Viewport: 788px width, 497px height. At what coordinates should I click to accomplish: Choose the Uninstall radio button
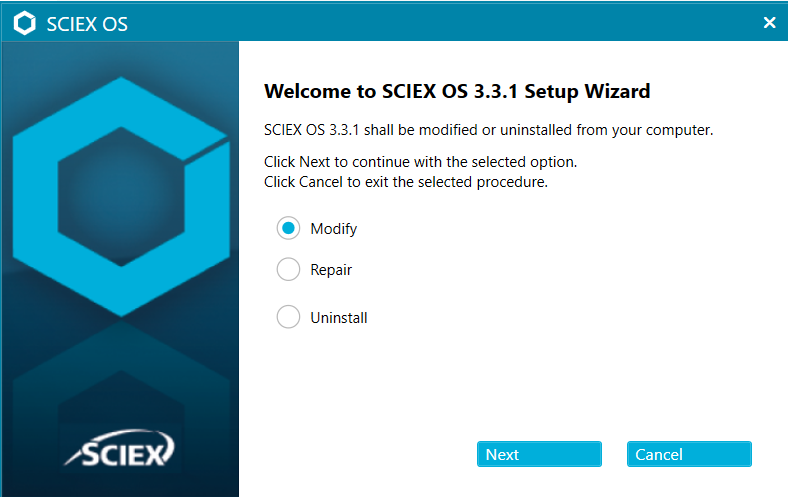(288, 317)
